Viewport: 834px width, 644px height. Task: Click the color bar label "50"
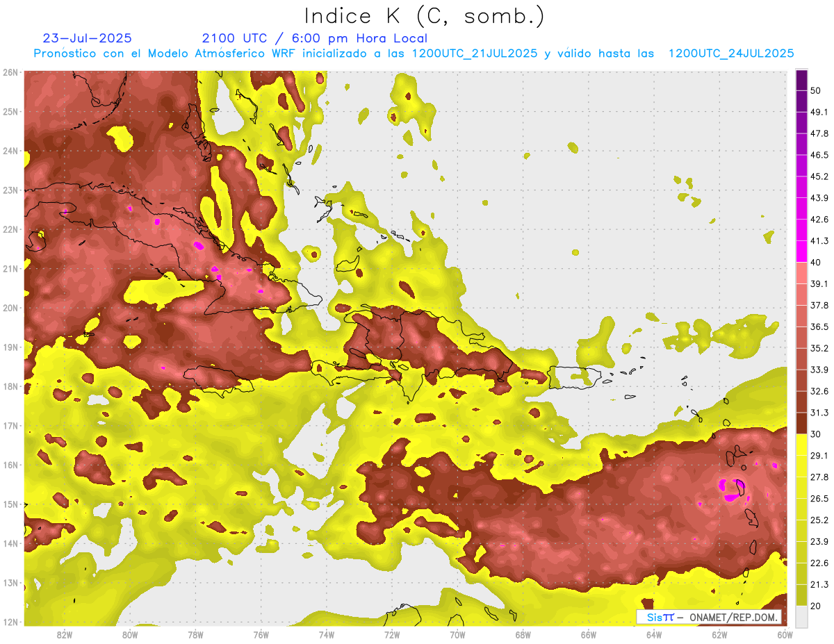(x=816, y=90)
